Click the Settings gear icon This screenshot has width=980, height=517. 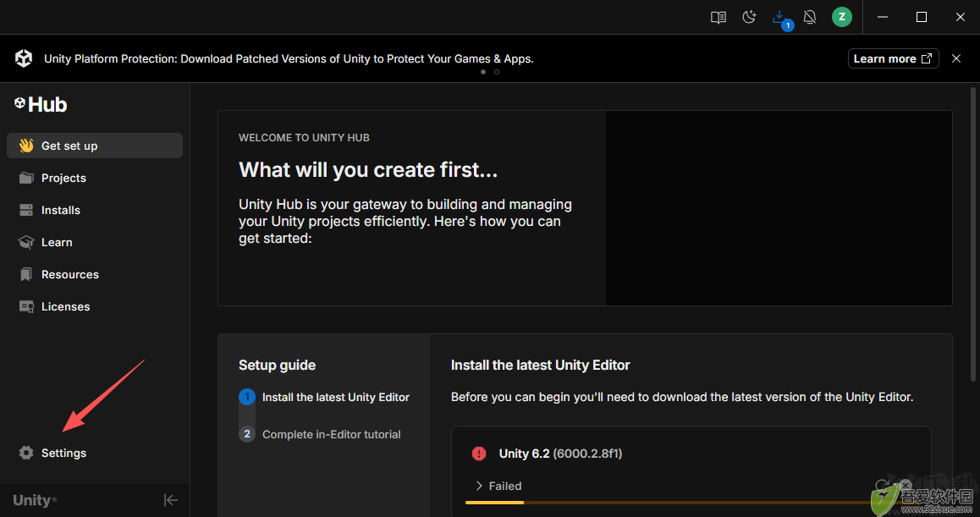pyautogui.click(x=25, y=454)
